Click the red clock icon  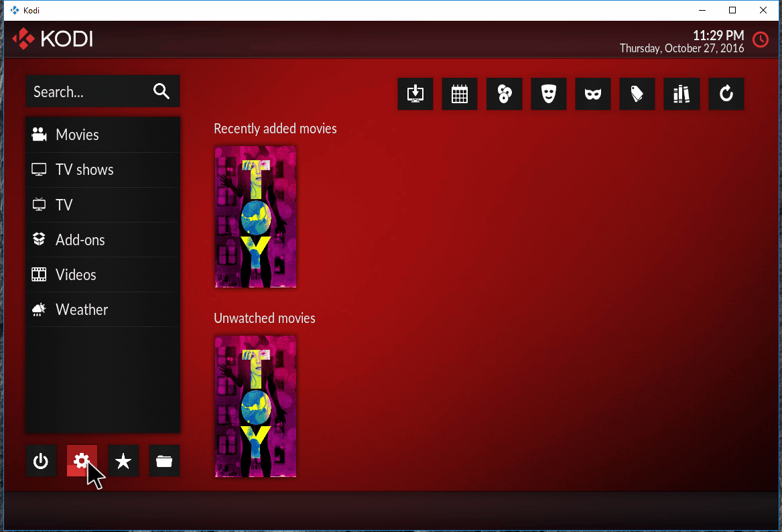(761, 40)
